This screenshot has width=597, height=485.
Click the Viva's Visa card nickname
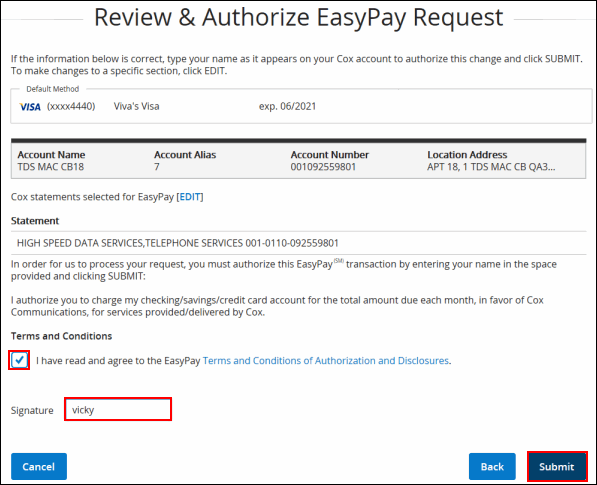(x=136, y=106)
